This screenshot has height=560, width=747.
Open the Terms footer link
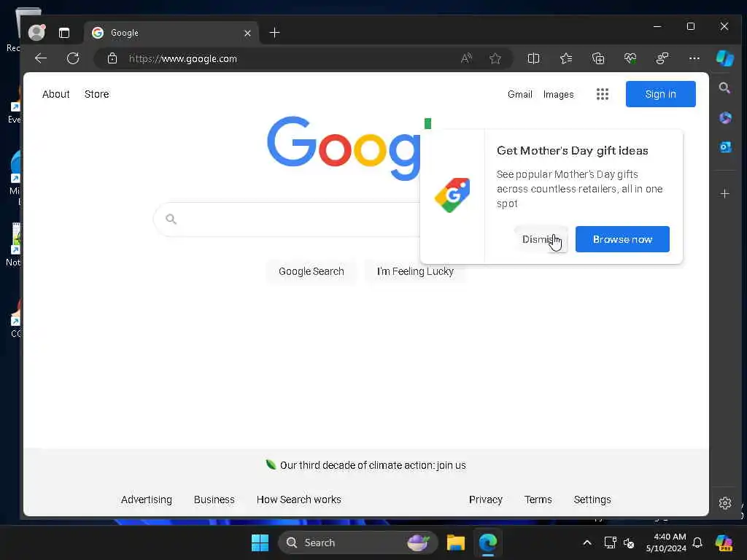538,499
